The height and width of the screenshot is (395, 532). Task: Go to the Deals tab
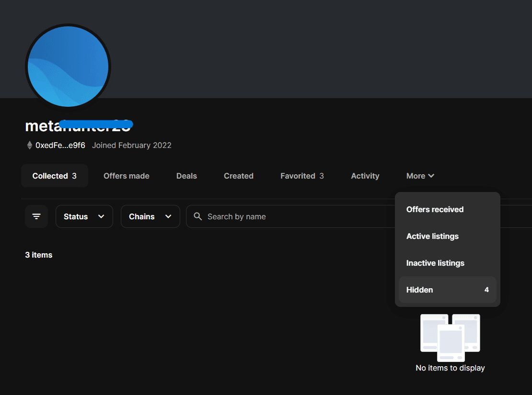[186, 176]
